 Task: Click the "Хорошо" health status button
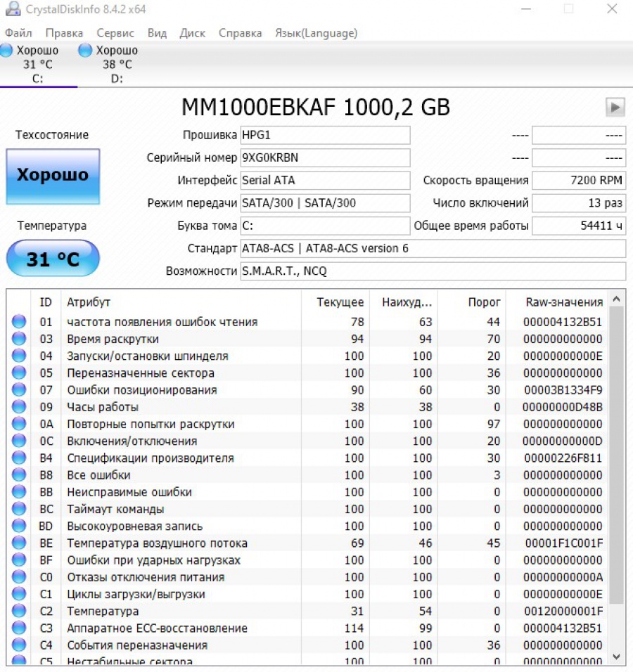pyautogui.click(x=52, y=176)
